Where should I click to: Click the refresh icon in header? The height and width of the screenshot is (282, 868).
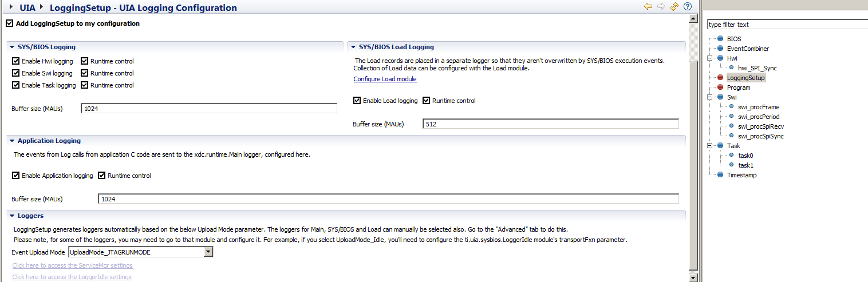pyautogui.click(x=674, y=6)
